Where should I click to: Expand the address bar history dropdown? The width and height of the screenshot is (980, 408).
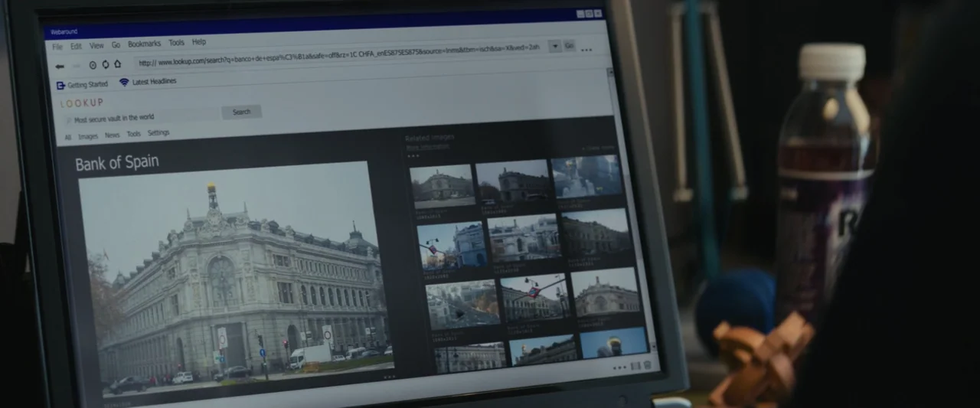[555, 46]
